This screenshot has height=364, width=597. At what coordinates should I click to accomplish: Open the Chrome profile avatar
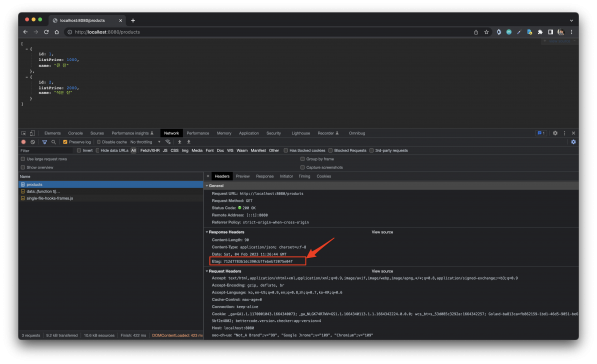(561, 32)
